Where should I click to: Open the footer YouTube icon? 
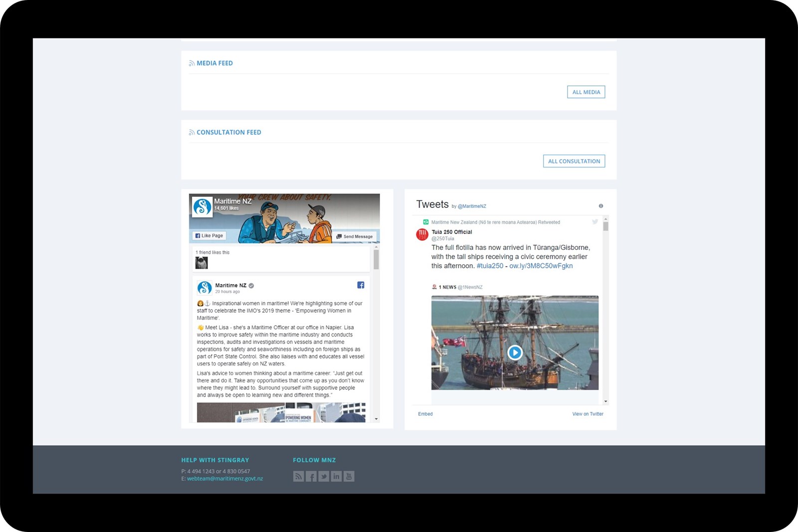[x=349, y=477]
